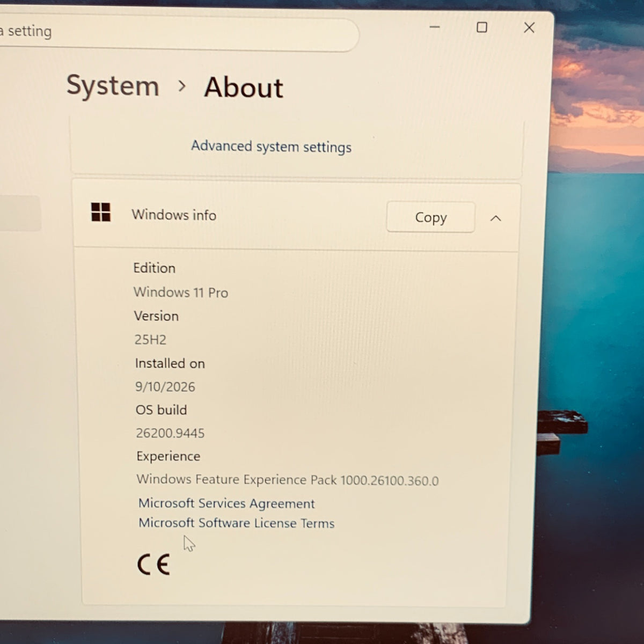Screen dimensions: 644x644
Task: Copy the Windows info details
Action: 430,217
